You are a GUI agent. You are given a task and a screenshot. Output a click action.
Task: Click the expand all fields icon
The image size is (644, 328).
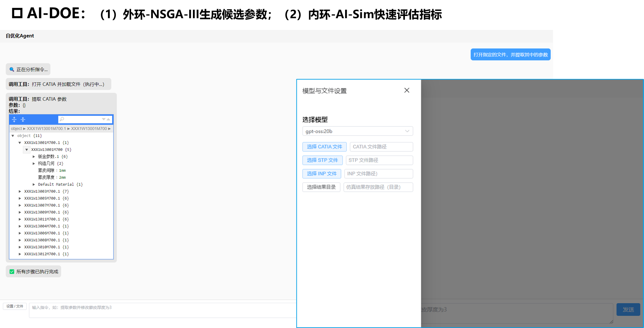point(14,119)
